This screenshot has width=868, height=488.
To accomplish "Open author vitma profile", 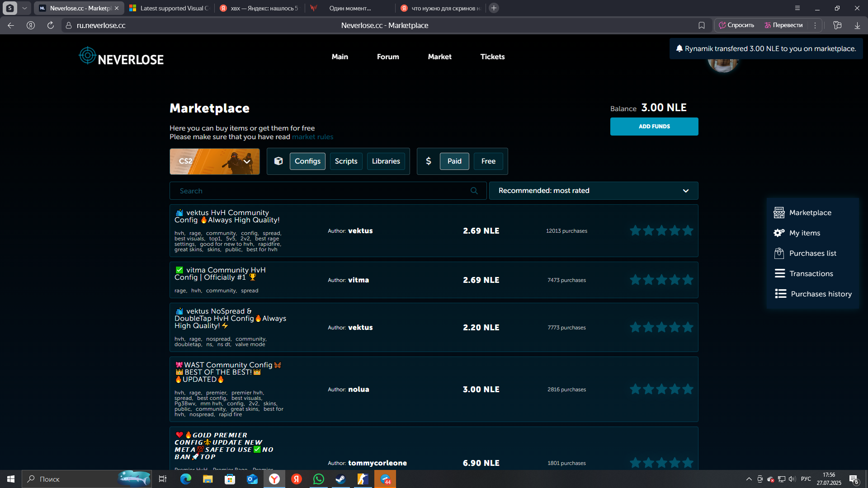I will (x=359, y=280).
